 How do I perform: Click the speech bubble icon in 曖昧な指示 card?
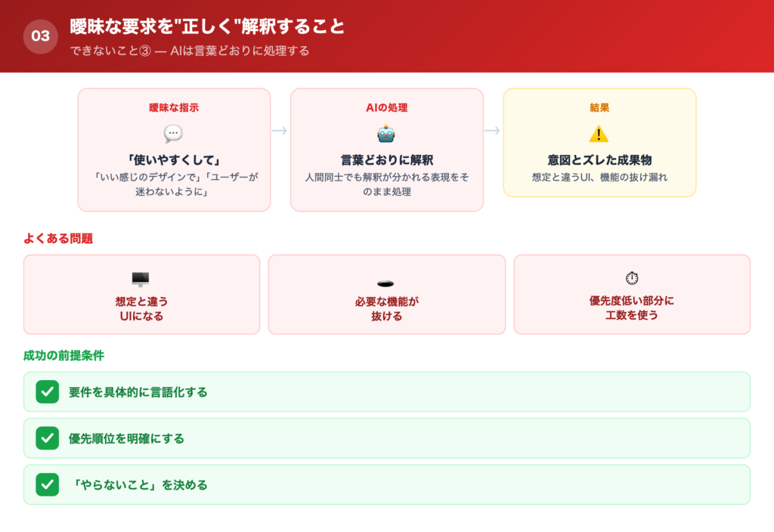(173, 133)
